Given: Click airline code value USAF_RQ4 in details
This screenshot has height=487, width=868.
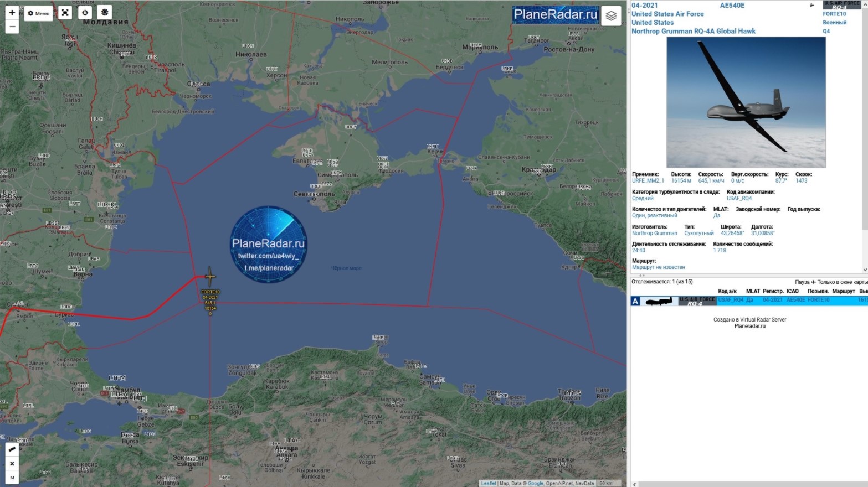Looking at the screenshot, I should point(739,198).
